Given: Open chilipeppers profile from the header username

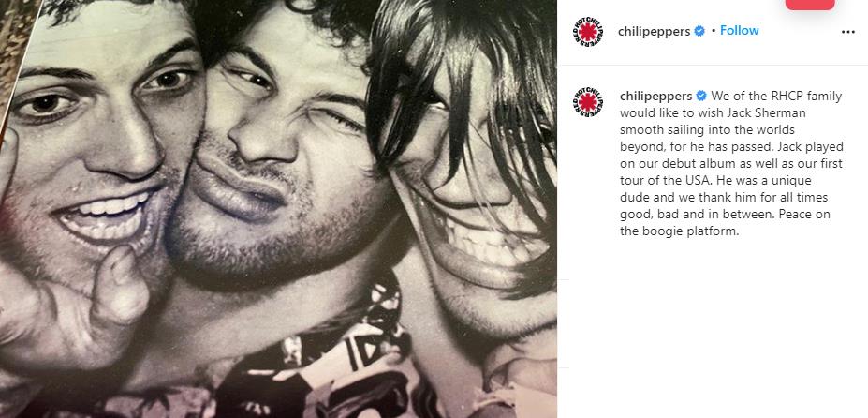Looking at the screenshot, I should pos(654,32).
